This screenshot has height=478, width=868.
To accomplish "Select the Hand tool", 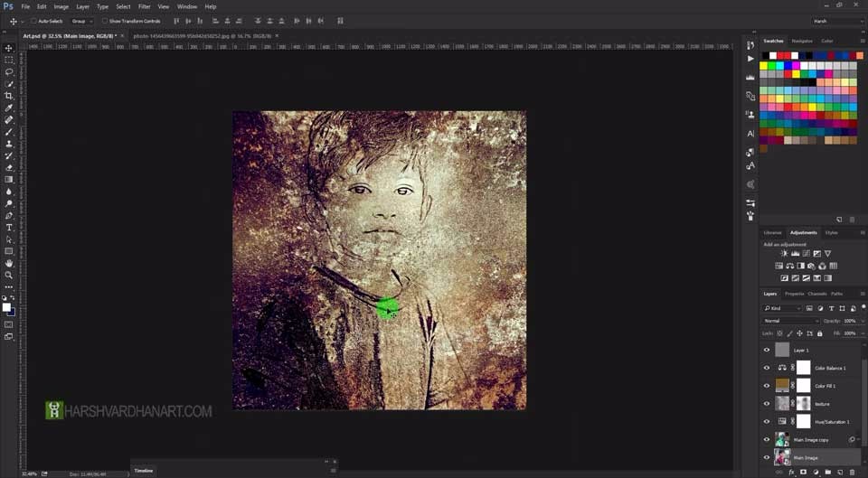I will (9, 263).
